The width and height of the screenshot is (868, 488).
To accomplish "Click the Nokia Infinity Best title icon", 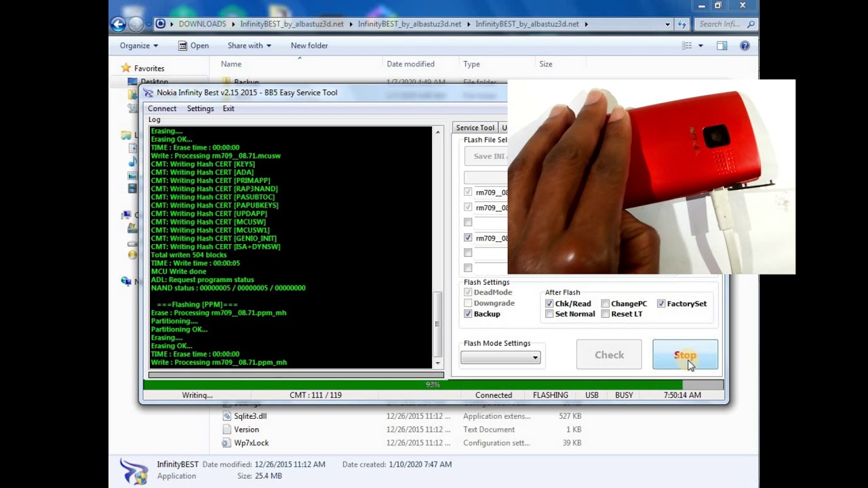I will point(149,93).
